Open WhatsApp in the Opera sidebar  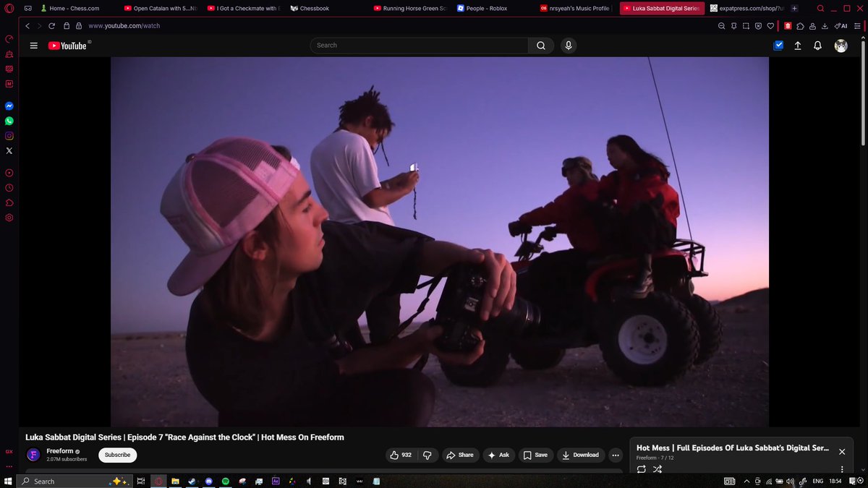9,121
